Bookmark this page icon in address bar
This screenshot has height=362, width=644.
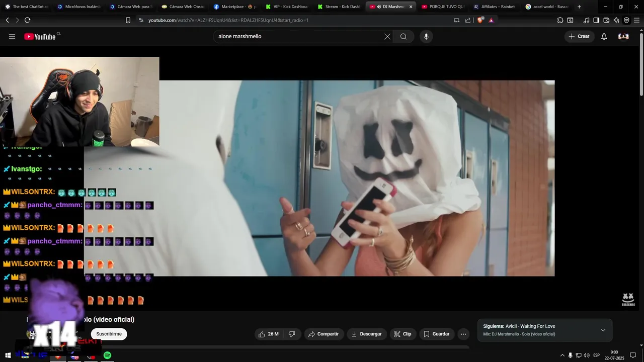[x=128, y=20]
